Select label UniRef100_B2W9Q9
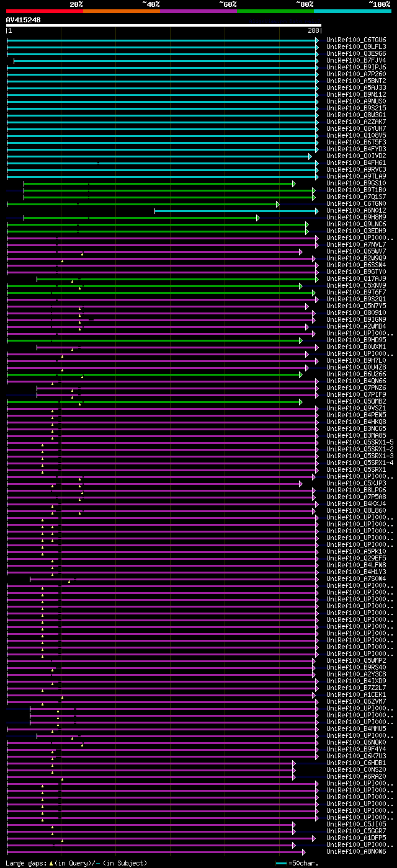397x868 pixels. [x=356, y=258]
